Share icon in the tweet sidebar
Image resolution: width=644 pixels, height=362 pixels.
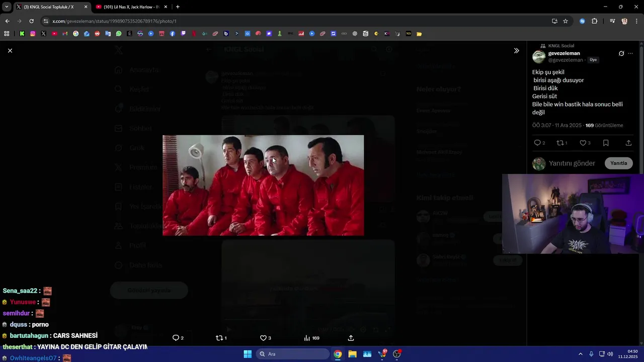(x=628, y=143)
